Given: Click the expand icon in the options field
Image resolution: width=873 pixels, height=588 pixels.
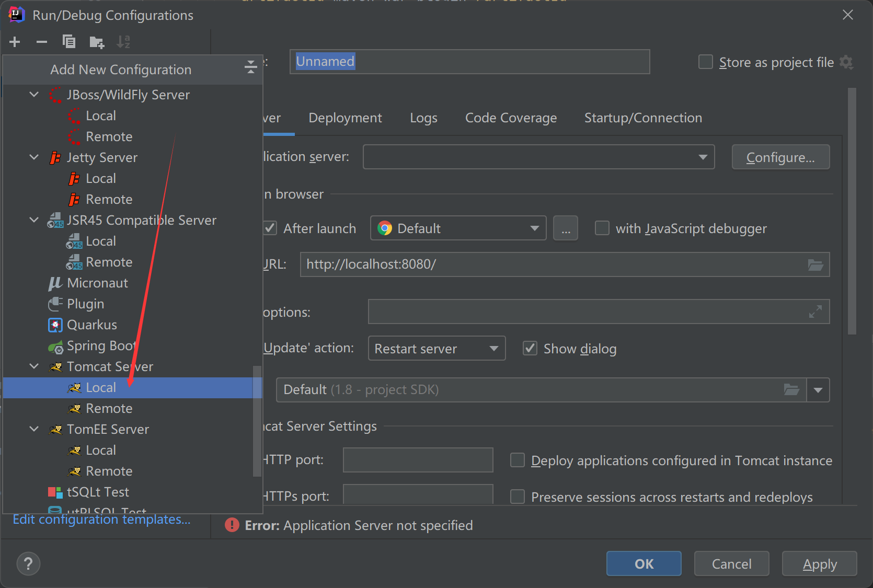Looking at the screenshot, I should [x=815, y=312].
